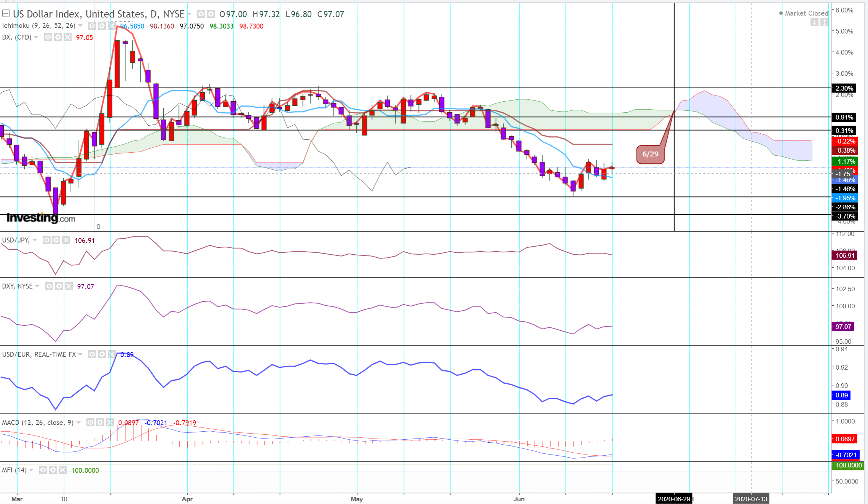Select the 2.30% horizontal level label
Screen dimensions: 868x504
point(844,88)
